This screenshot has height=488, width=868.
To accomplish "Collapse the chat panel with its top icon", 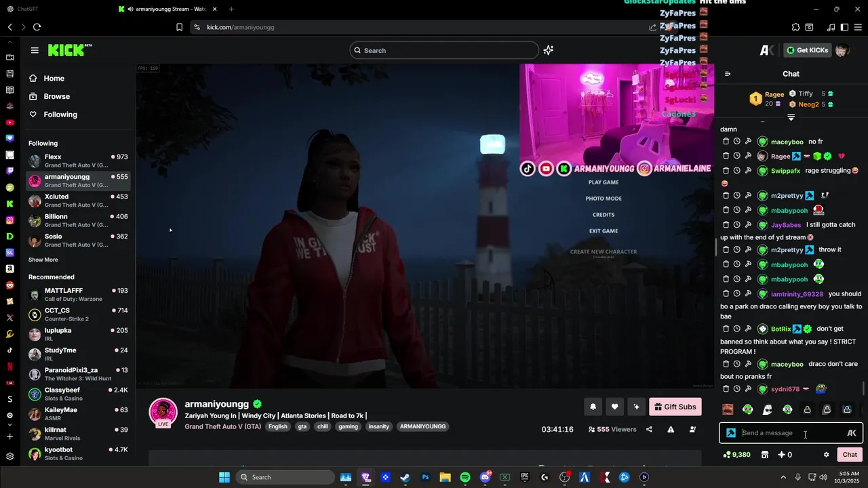I will (x=728, y=74).
